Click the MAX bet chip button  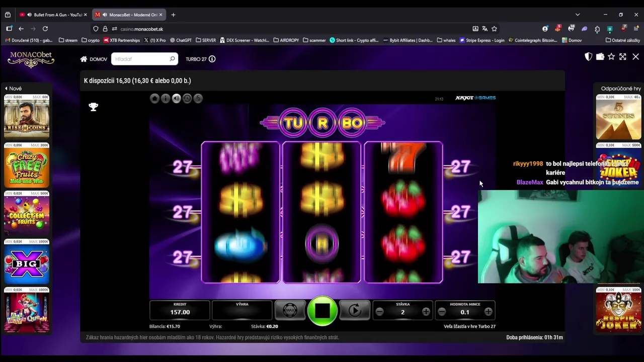click(290, 311)
